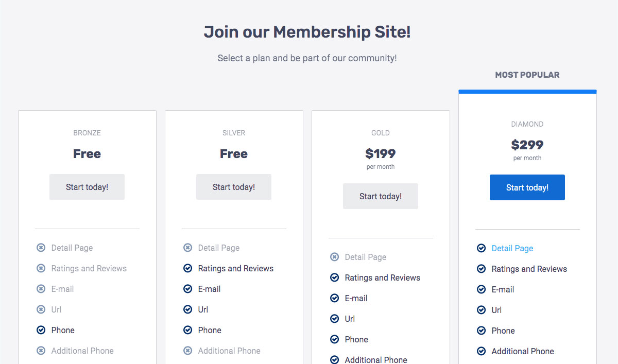The height and width of the screenshot is (364, 618).
Task: Choose Diamond plan blue Start today button
Action: pos(527,187)
